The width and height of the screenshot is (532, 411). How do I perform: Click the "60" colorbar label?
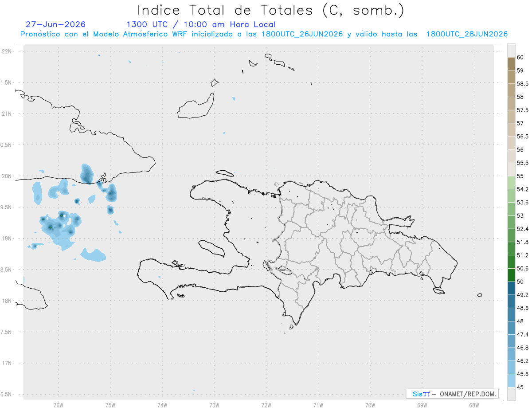click(520, 58)
